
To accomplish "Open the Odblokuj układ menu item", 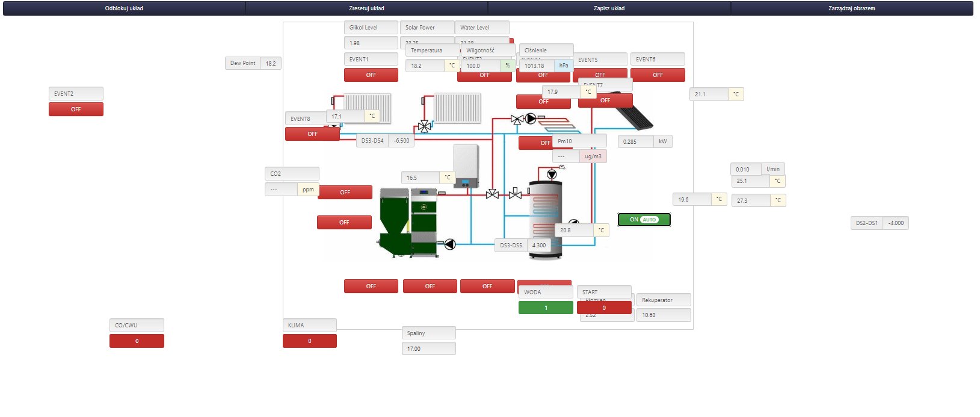I will click(x=124, y=8).
